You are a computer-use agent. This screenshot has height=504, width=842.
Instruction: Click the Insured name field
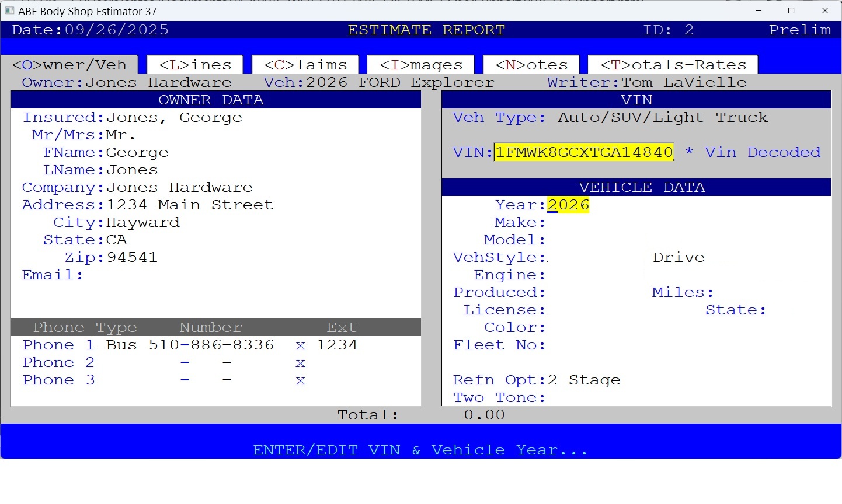pyautogui.click(x=173, y=117)
